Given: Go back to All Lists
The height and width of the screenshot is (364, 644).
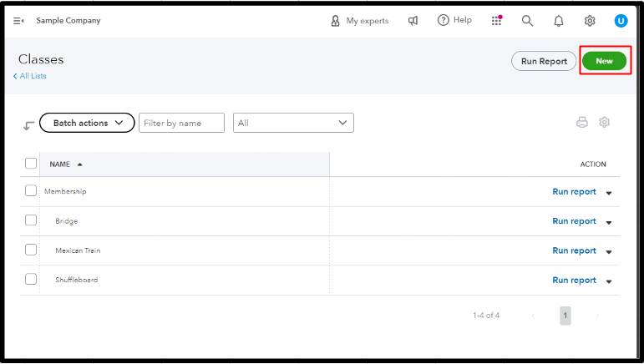Looking at the screenshot, I should coord(30,76).
